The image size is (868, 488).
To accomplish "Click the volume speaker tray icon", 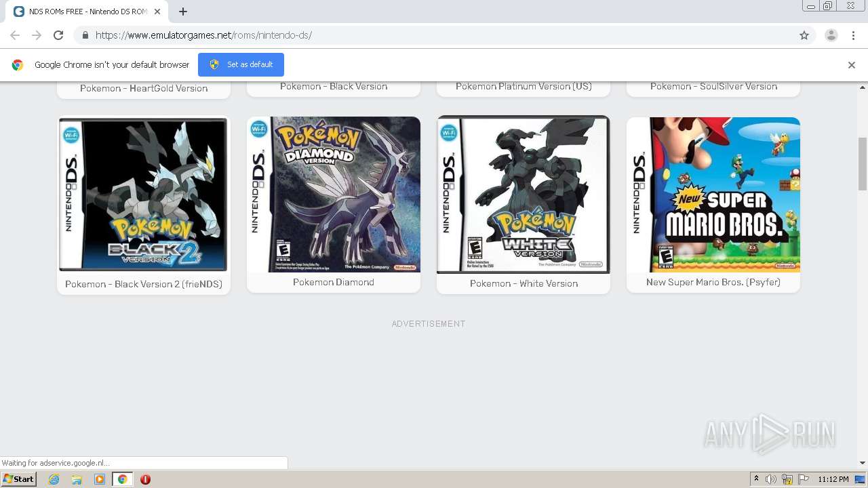I will tap(771, 479).
